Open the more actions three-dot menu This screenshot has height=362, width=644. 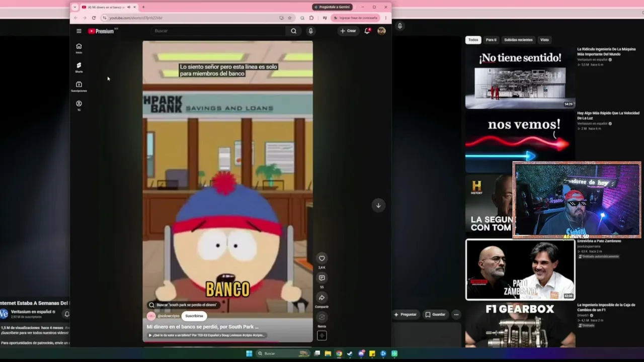[456, 315]
